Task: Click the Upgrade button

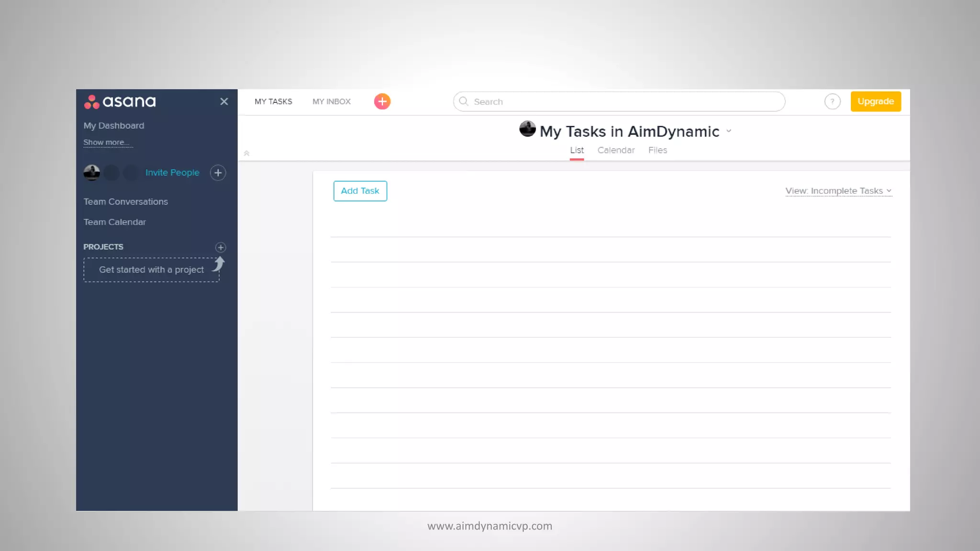Action: pos(875,101)
